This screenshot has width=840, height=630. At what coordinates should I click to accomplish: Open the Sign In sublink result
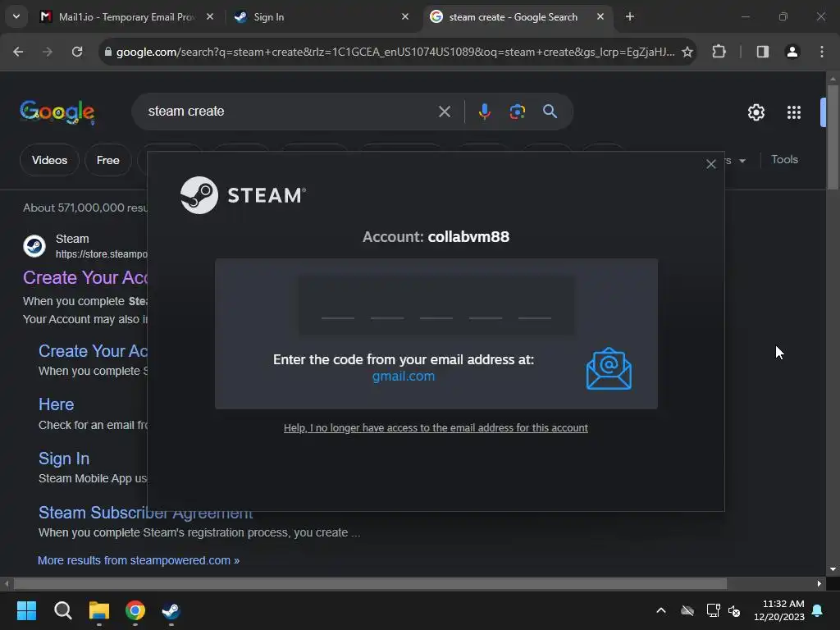click(x=64, y=459)
